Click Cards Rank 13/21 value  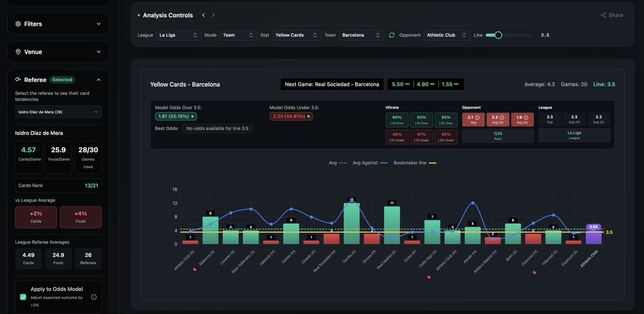pyautogui.click(x=92, y=185)
